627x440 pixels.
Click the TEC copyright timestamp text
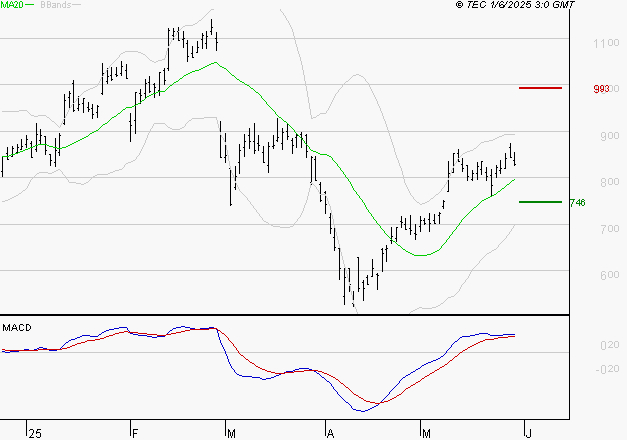pyautogui.click(x=515, y=4)
